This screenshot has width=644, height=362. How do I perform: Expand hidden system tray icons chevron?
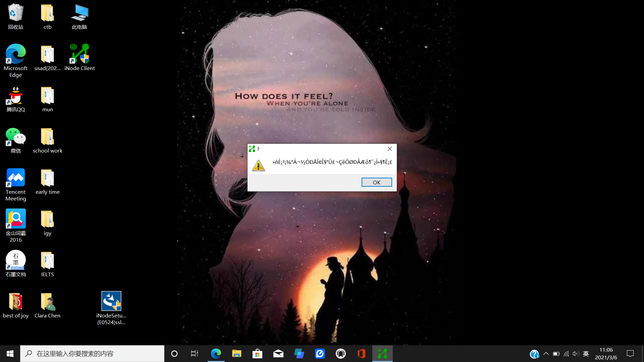tap(546, 354)
